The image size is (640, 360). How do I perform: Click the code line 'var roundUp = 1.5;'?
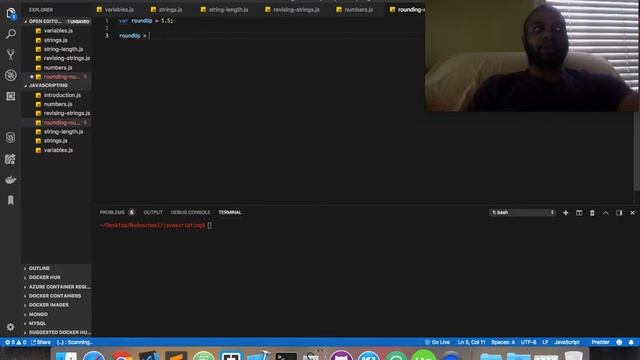pos(146,20)
